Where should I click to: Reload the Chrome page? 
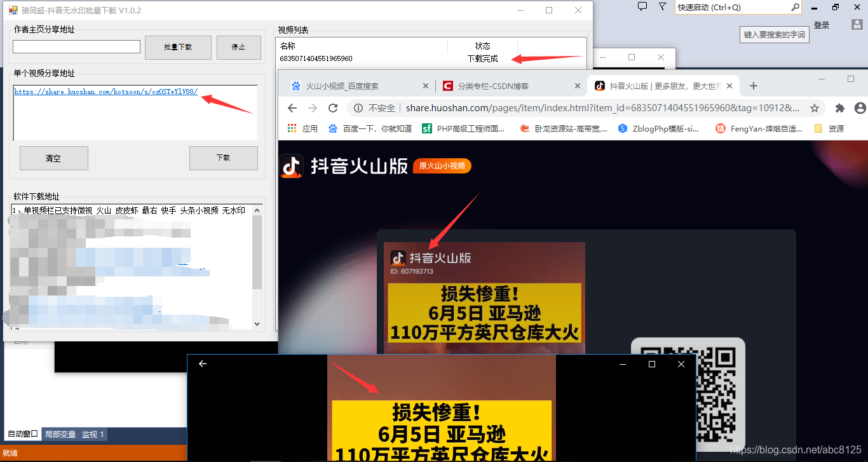pyautogui.click(x=333, y=108)
